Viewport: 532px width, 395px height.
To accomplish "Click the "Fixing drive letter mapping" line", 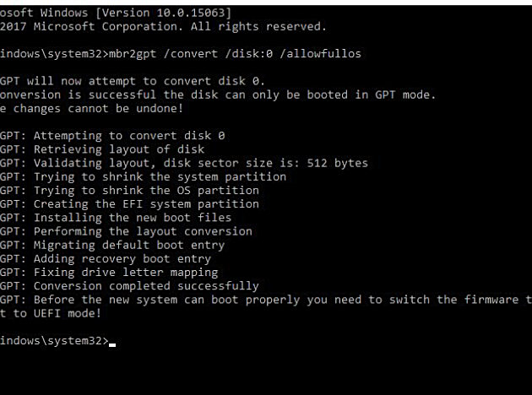I will point(126,272).
